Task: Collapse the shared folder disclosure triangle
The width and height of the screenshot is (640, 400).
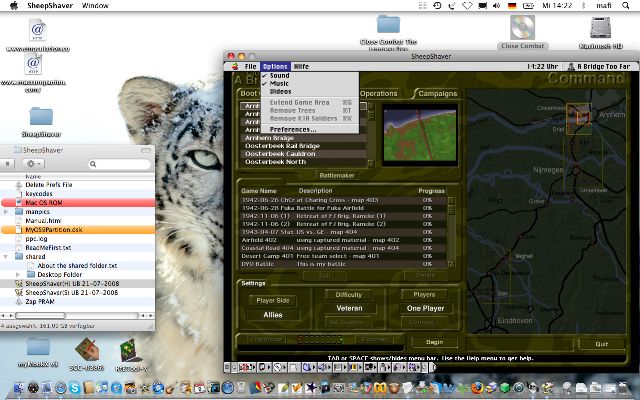Action: (6, 257)
